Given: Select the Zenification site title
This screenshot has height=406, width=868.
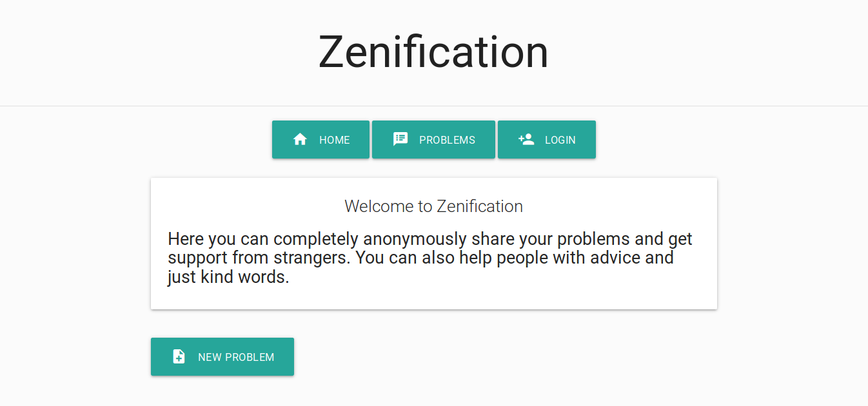Looking at the screenshot, I should click(433, 52).
